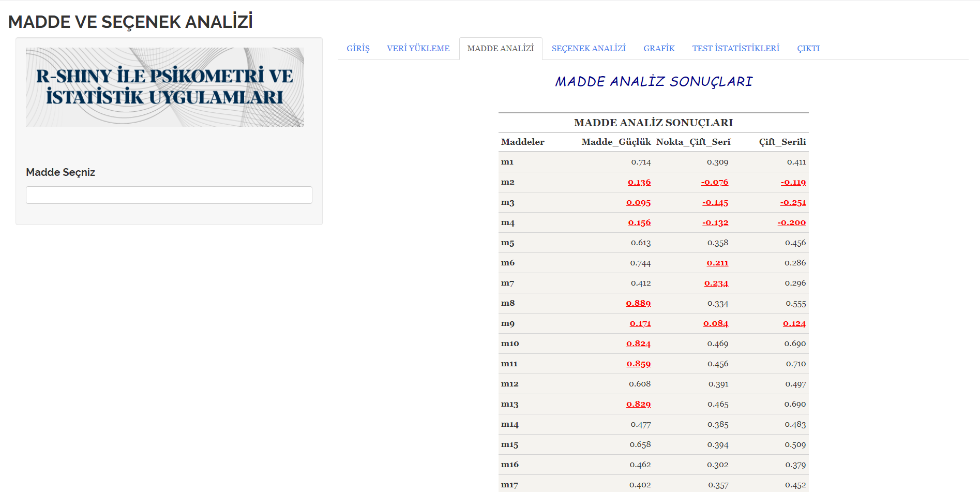Click the Madde_Güçlük column header
Image resolution: width=980 pixels, height=492 pixels.
(x=616, y=142)
